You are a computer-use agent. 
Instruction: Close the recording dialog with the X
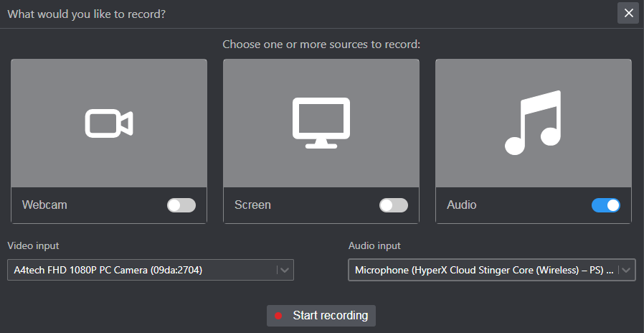[628, 13]
